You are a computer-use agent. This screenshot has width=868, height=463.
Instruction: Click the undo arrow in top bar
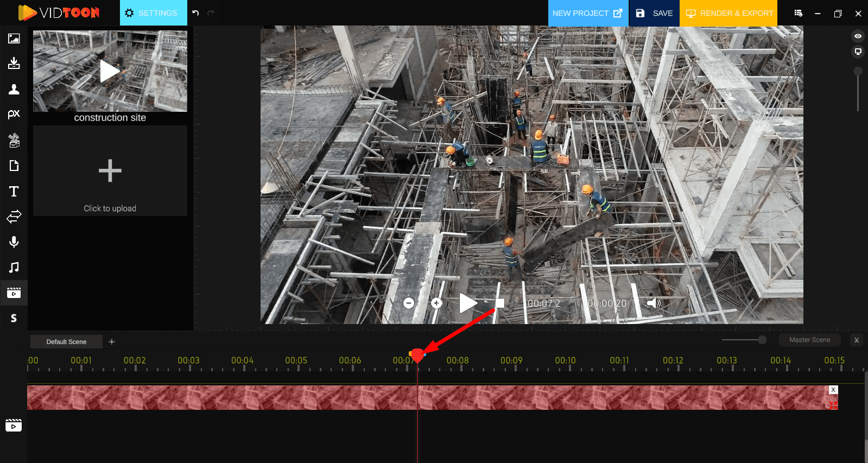click(x=195, y=13)
